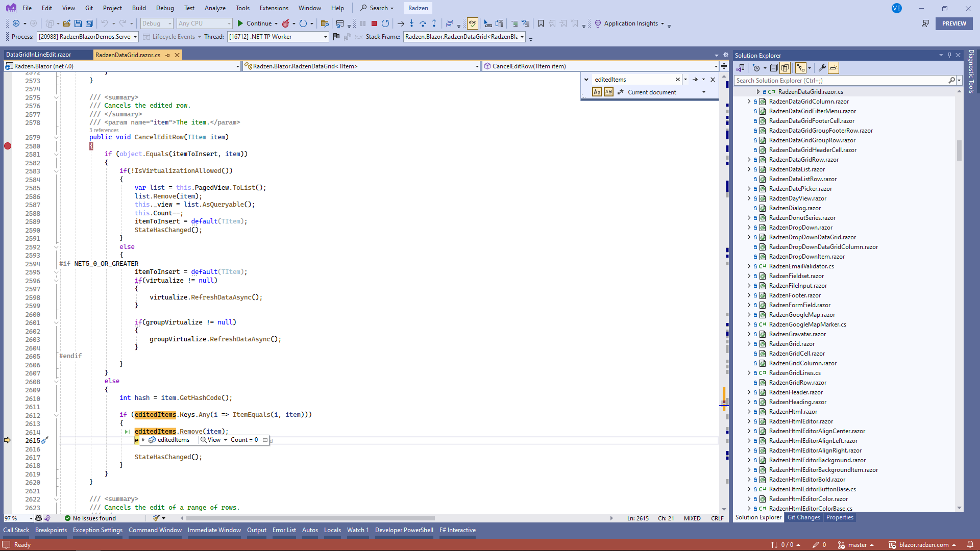Click the Break All pause icon

(363, 23)
